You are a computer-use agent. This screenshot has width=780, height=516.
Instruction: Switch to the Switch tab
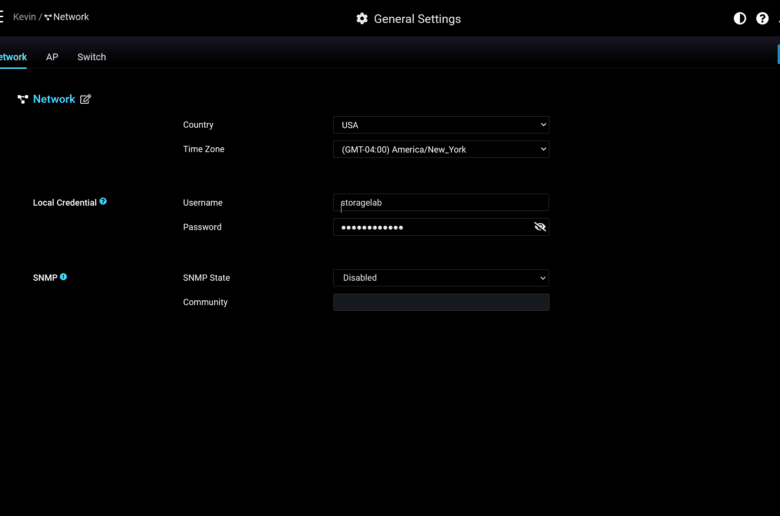coord(92,57)
